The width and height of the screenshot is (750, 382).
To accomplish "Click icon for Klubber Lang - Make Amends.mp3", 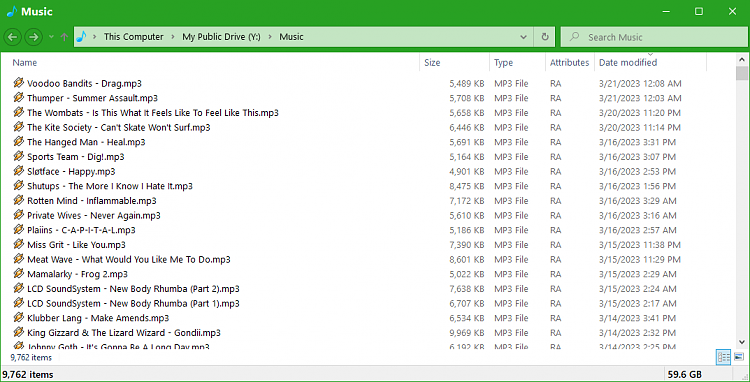I will [18, 317].
